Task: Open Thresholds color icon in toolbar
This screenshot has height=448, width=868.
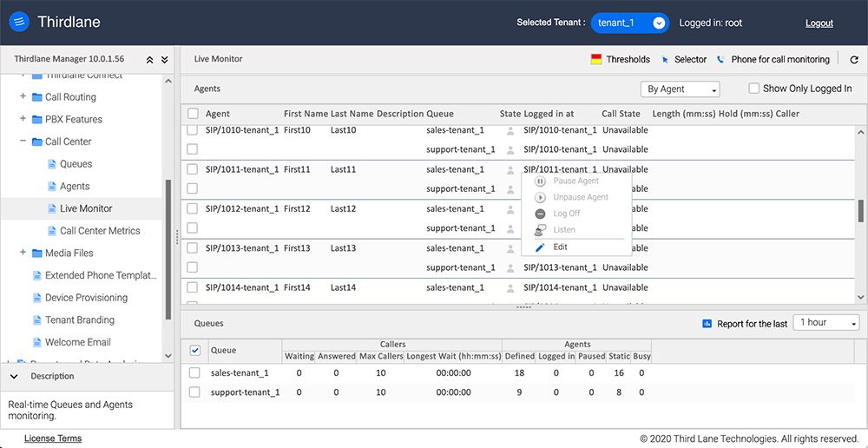Action: pos(596,60)
